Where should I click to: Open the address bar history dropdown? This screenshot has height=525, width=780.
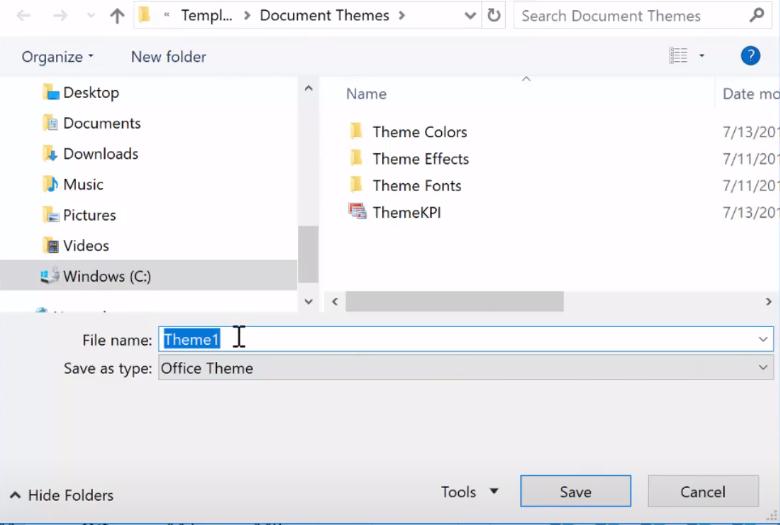pos(470,15)
